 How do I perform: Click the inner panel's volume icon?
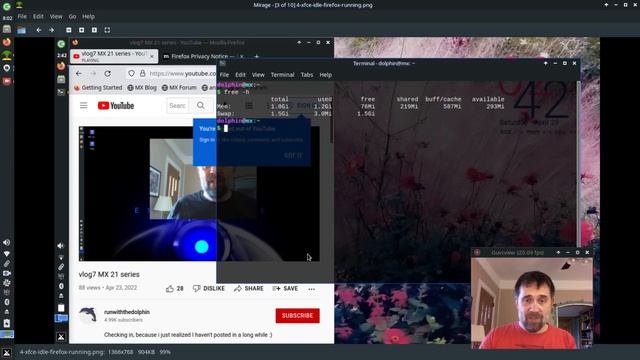61,246
